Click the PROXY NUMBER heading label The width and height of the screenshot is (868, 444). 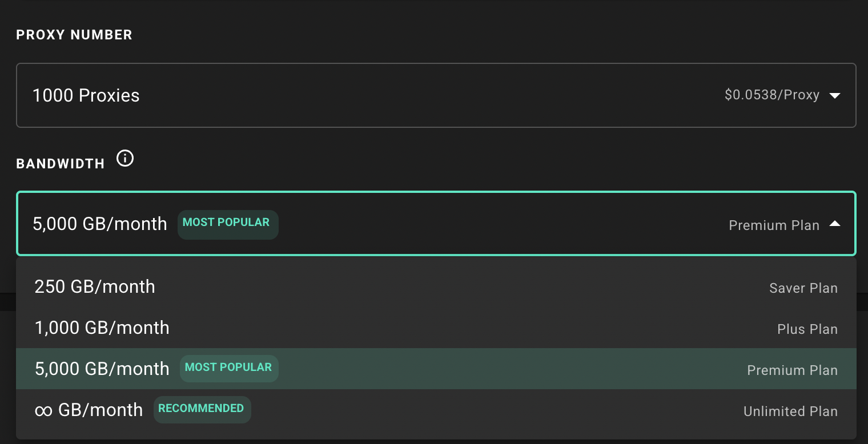pos(74,35)
